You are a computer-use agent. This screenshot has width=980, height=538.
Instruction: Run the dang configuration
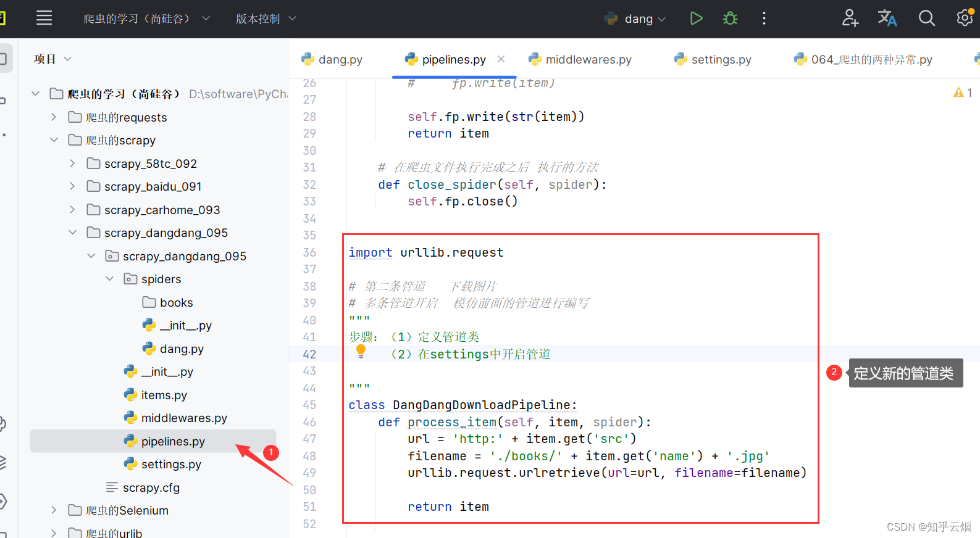pyautogui.click(x=696, y=19)
